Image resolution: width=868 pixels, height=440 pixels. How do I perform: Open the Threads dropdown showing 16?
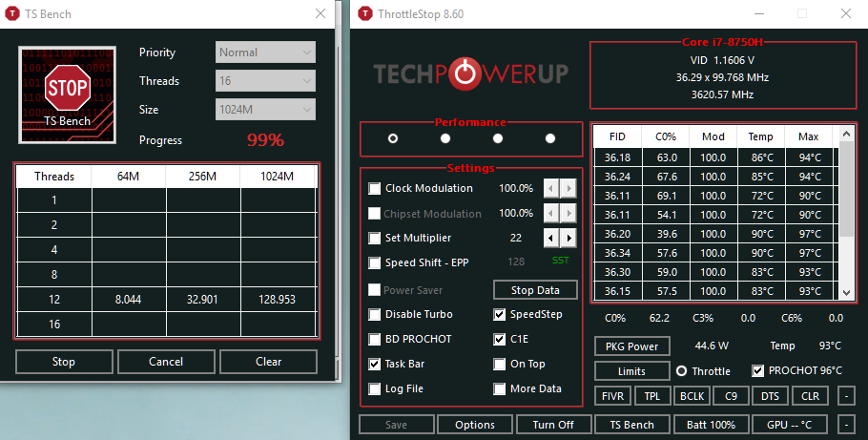pyautogui.click(x=266, y=81)
